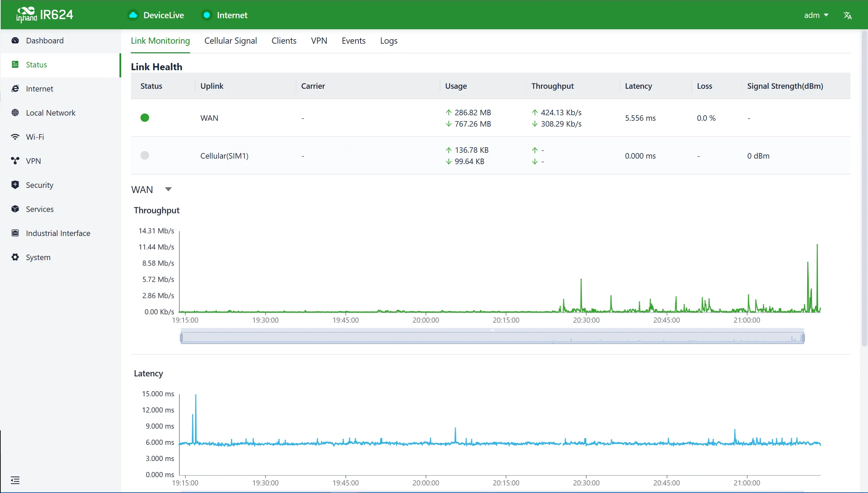The width and height of the screenshot is (868, 493).
Task: Click the Industrial Interface icon
Action: pyautogui.click(x=15, y=233)
